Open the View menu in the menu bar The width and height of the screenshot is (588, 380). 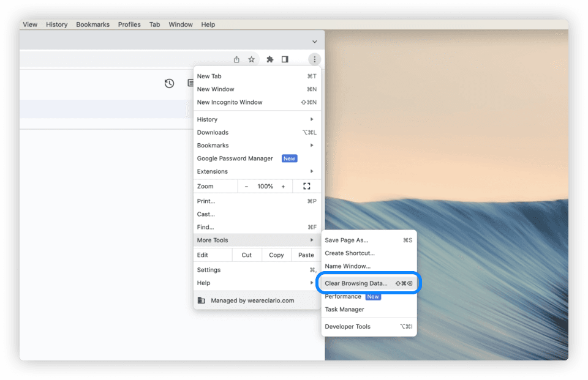pos(30,24)
